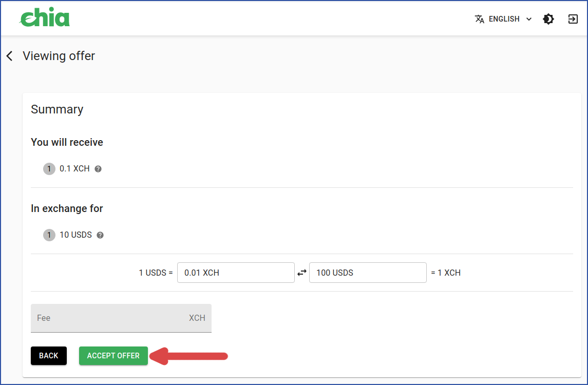Click the translate language icon

[479, 19]
